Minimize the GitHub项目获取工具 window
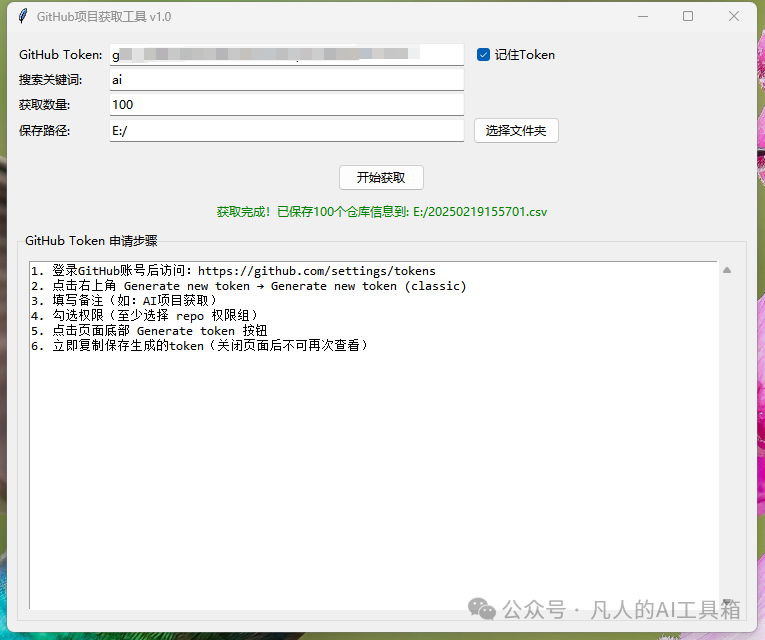The image size is (765, 640). [x=643, y=16]
